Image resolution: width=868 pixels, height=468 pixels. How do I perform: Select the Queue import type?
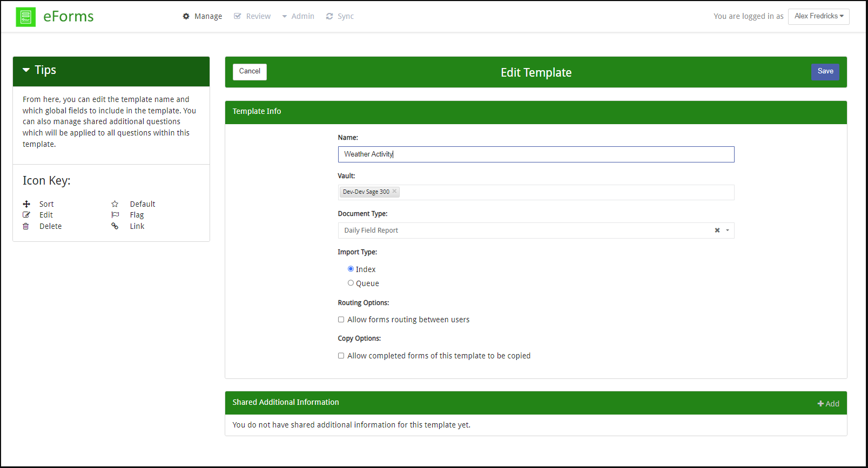pyautogui.click(x=351, y=283)
